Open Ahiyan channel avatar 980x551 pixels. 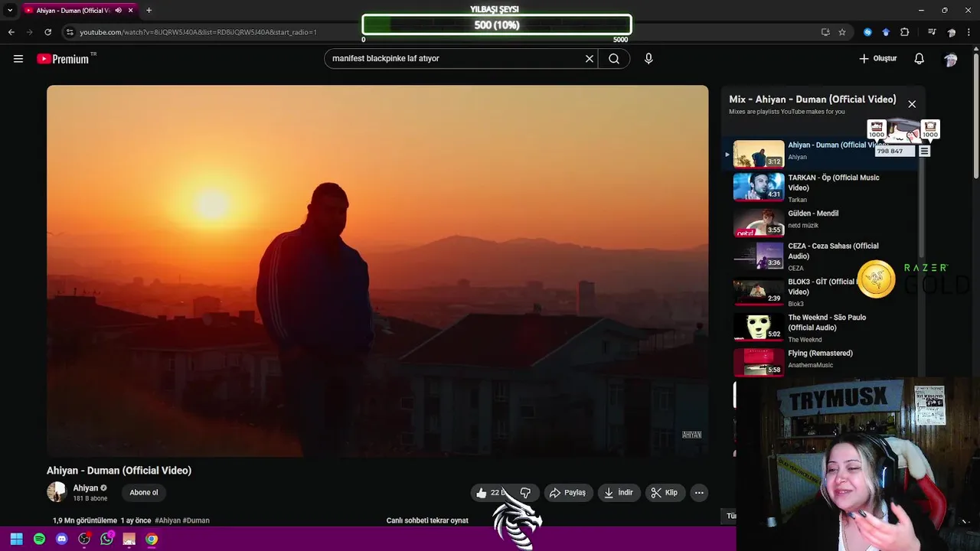(57, 492)
